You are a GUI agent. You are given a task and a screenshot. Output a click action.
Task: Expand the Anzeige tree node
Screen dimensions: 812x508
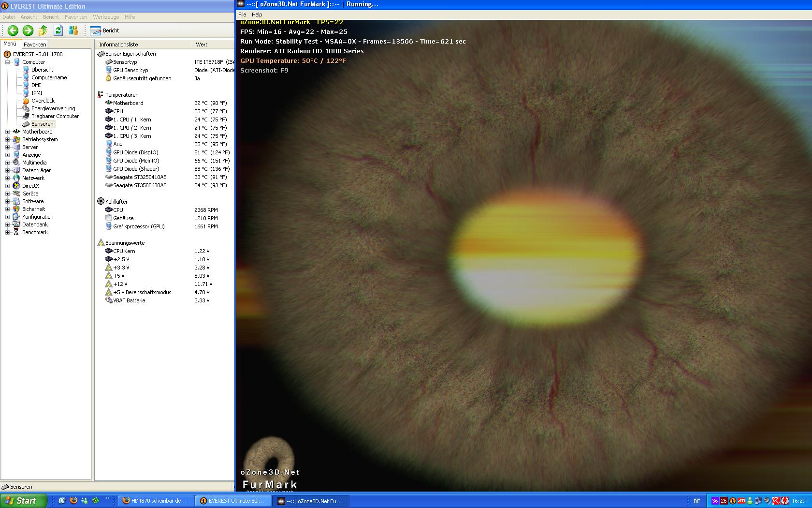click(7, 155)
